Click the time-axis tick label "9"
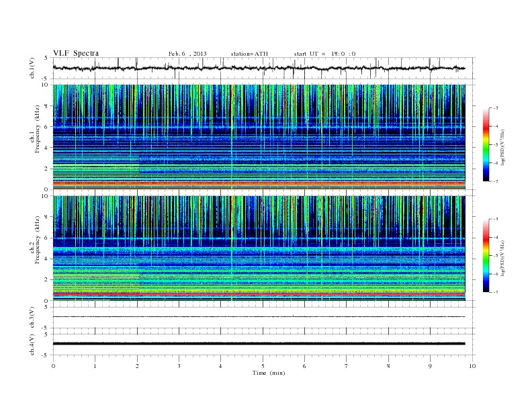This screenshot has width=532, height=411. [430, 366]
